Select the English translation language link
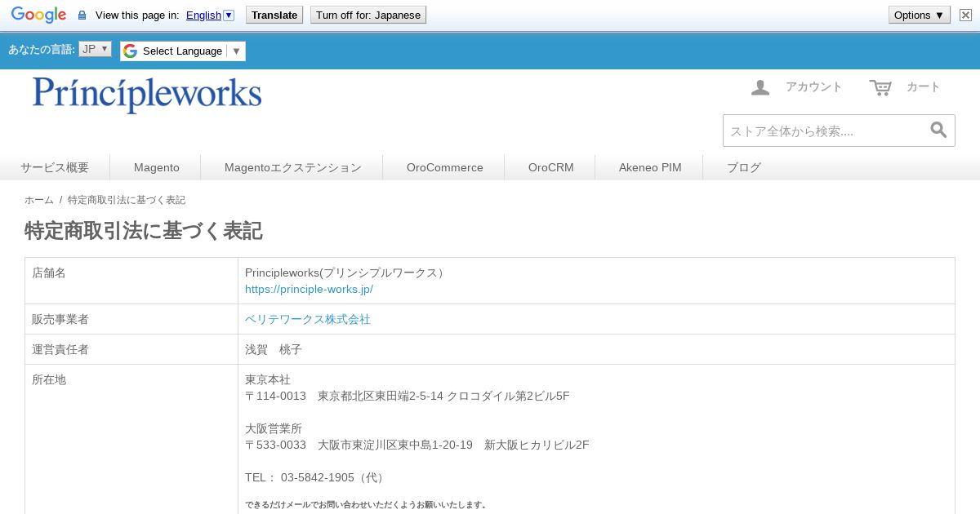This screenshot has height=514, width=980. pyautogui.click(x=203, y=15)
